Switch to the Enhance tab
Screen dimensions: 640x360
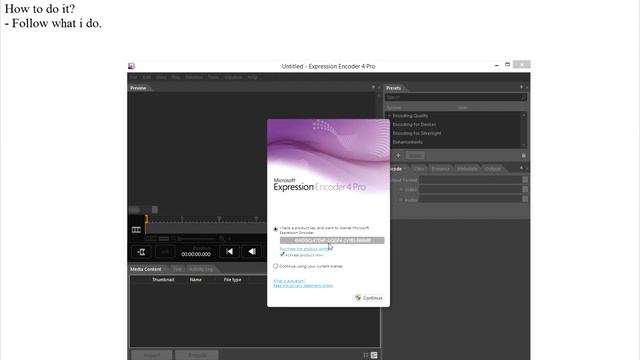pyautogui.click(x=440, y=169)
